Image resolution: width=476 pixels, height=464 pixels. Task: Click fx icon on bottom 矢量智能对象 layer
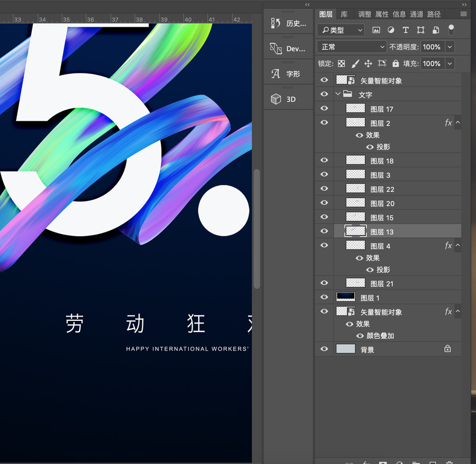coord(448,311)
